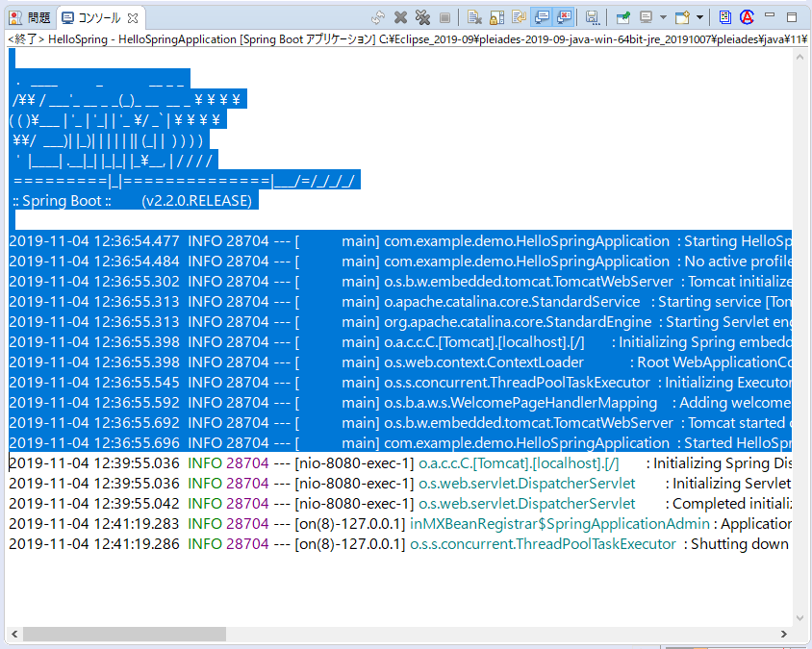The image size is (812, 649).
Task: Click the terminated HelloSpringApplication launch description
Action: 407,39
